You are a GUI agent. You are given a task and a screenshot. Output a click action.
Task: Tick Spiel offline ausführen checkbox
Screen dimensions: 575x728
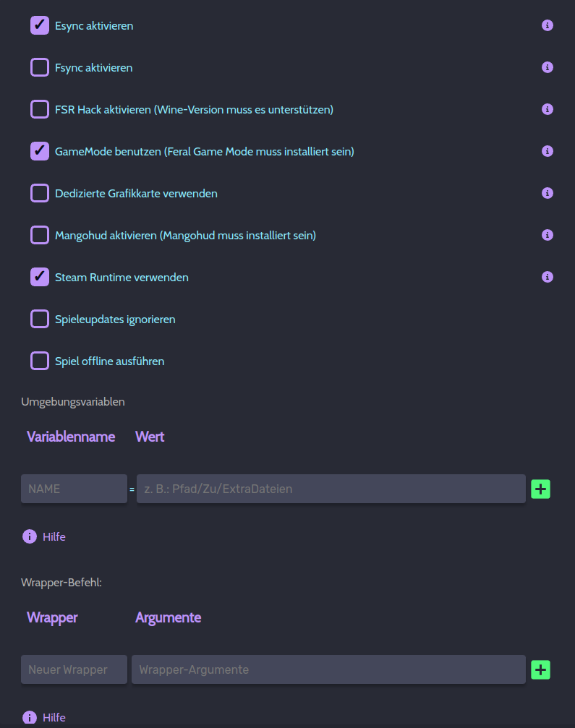(x=40, y=361)
